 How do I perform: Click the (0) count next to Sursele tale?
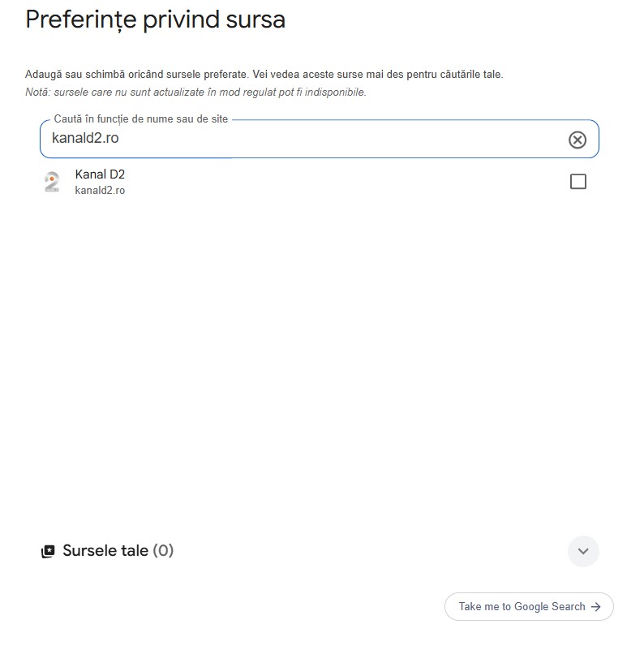[163, 551]
